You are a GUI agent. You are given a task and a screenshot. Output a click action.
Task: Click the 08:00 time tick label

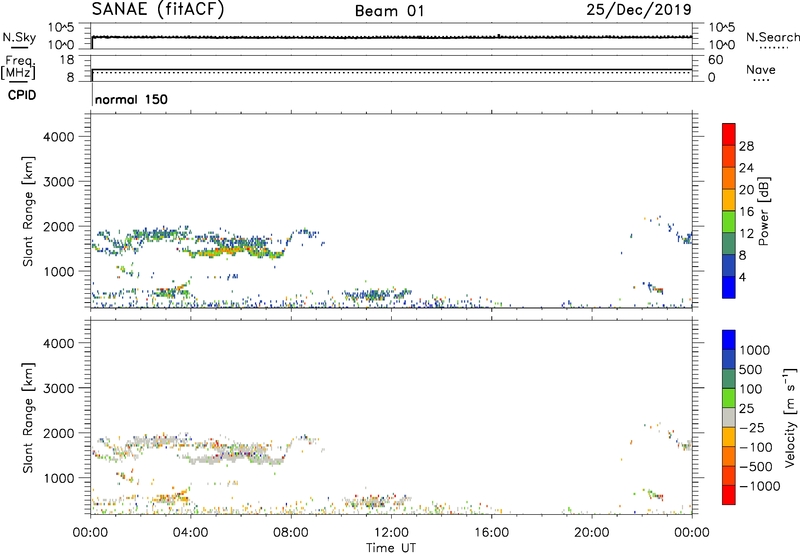click(x=291, y=533)
